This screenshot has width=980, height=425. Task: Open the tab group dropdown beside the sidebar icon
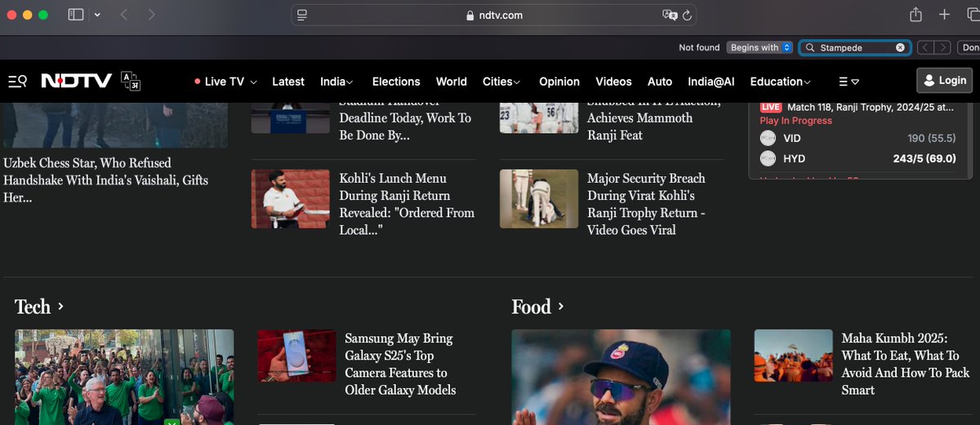98,15
